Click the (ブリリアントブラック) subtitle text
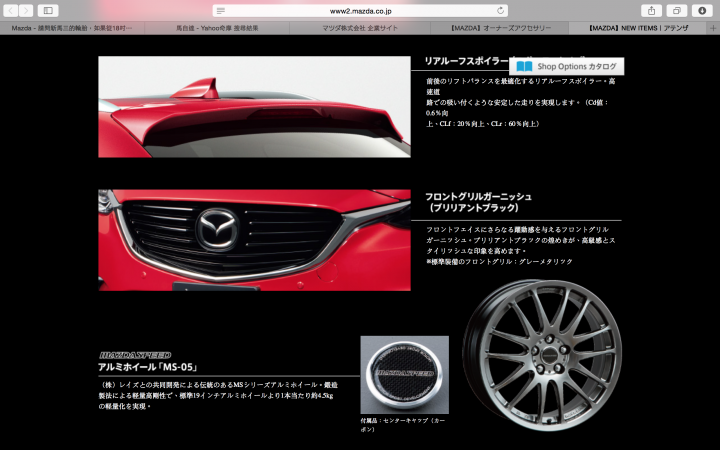720x450 pixels. (472, 208)
